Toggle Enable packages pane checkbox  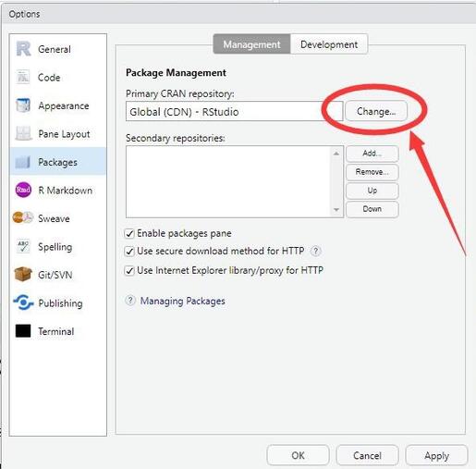point(129,233)
